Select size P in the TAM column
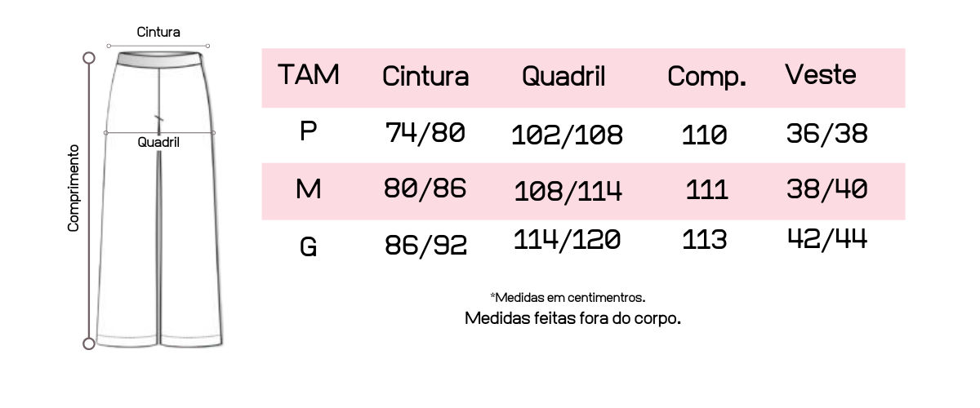 308,131
